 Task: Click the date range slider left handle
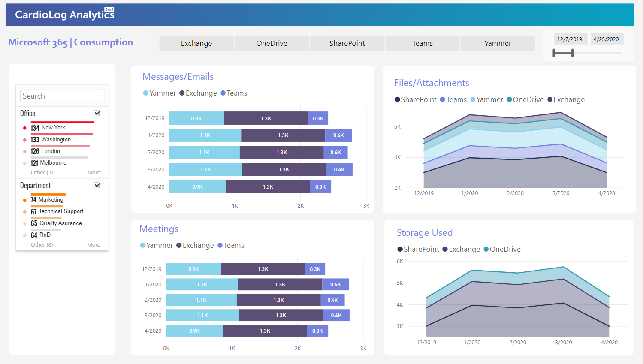(554, 53)
